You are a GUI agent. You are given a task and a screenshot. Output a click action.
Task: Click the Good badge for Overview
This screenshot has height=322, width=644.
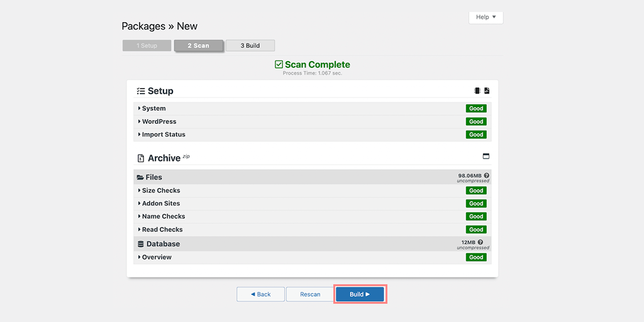point(476,257)
